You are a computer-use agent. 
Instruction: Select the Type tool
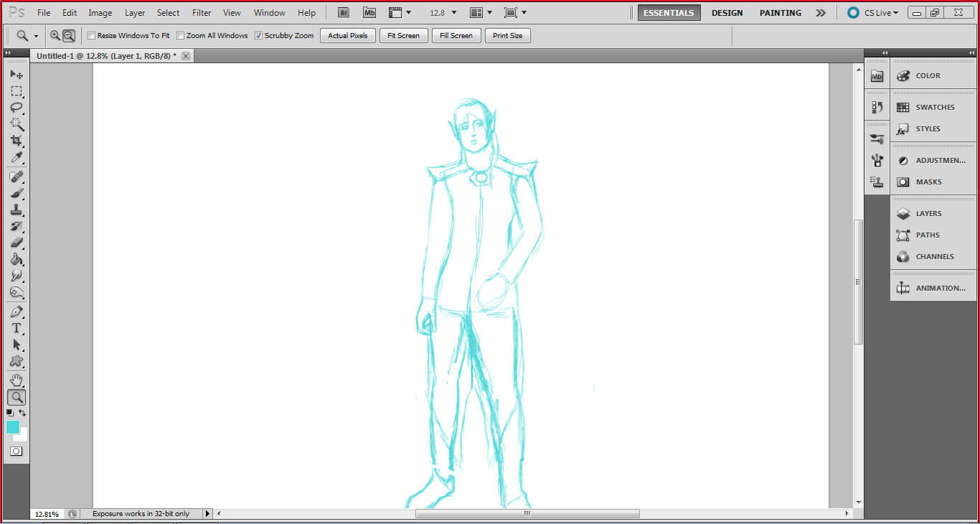coord(16,328)
